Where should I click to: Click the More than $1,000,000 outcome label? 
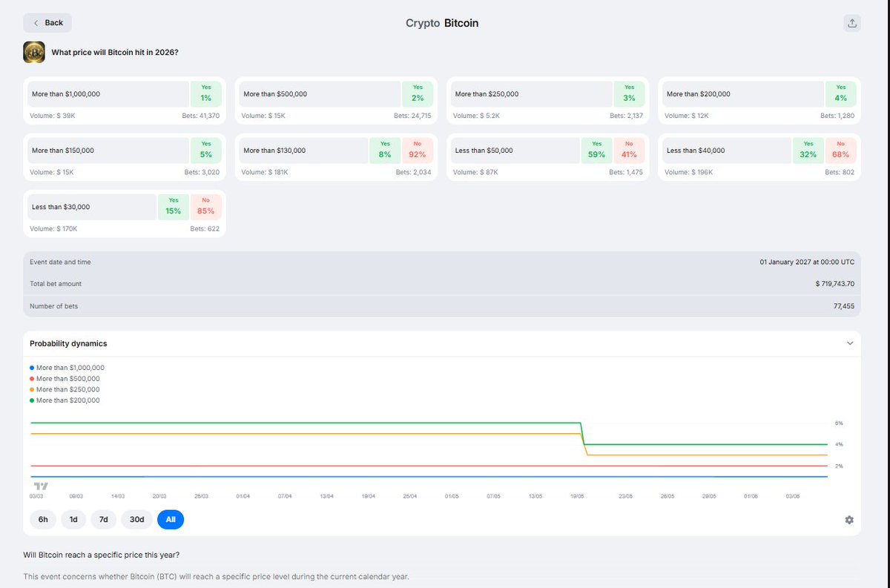click(66, 94)
